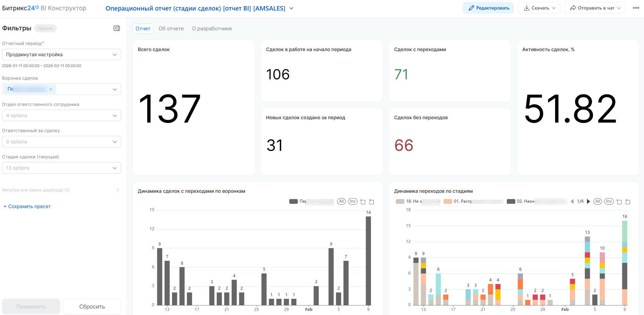Go to next legend page arrow
644x315 pixels.
coord(588,202)
